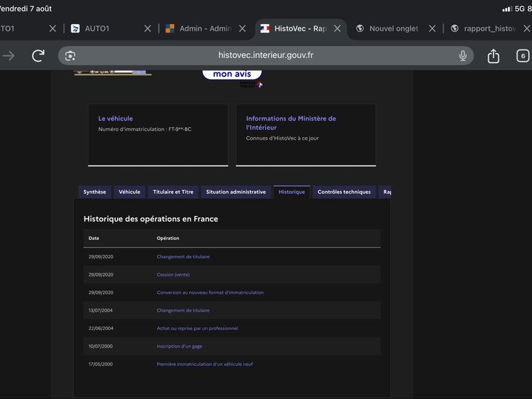Click the 'Opération' column header

pyautogui.click(x=168, y=238)
